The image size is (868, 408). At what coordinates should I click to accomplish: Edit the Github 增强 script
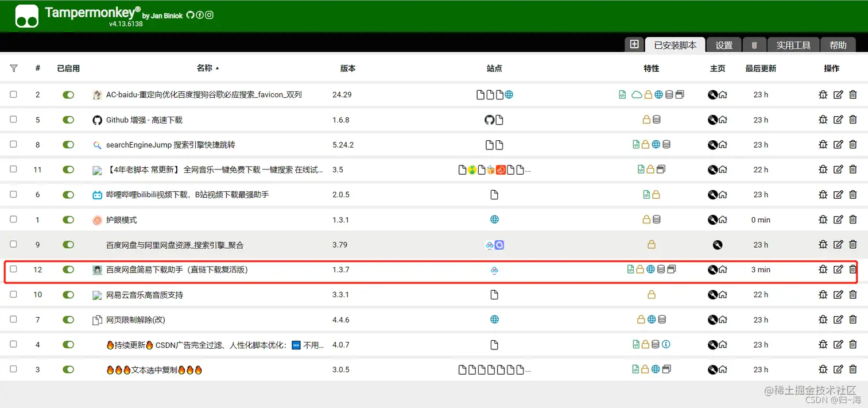(x=838, y=120)
